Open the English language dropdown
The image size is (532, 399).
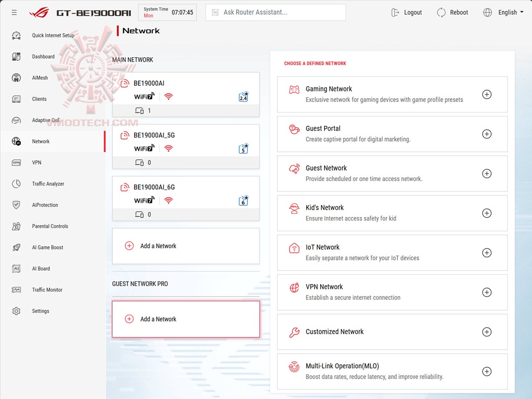tap(511, 12)
